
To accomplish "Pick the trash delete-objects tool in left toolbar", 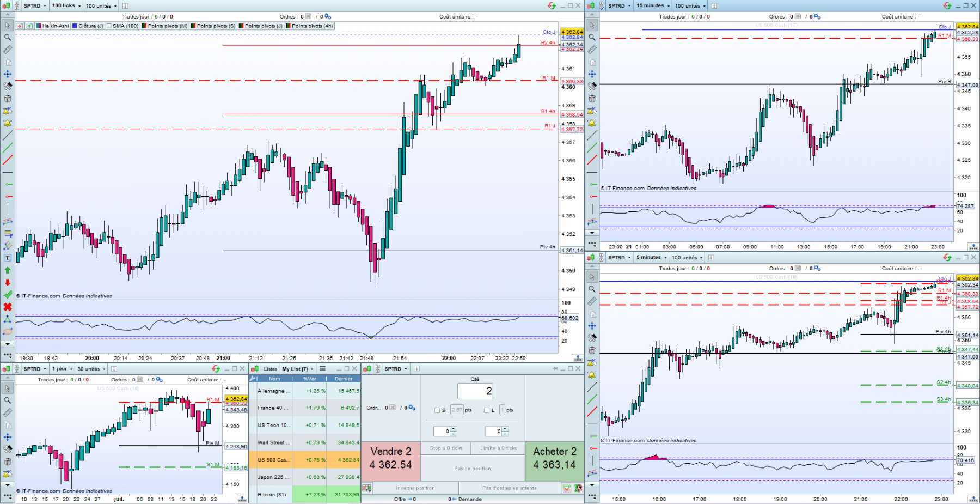I will [8, 99].
